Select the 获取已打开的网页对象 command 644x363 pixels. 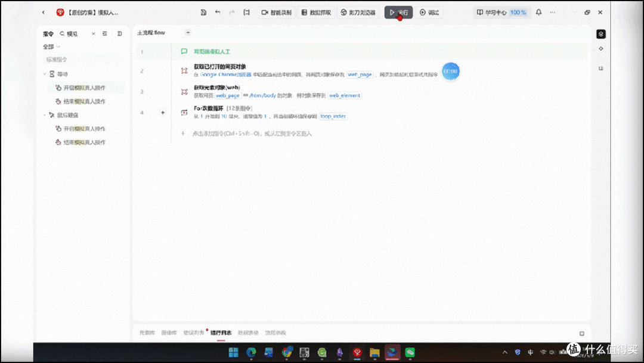point(219,67)
